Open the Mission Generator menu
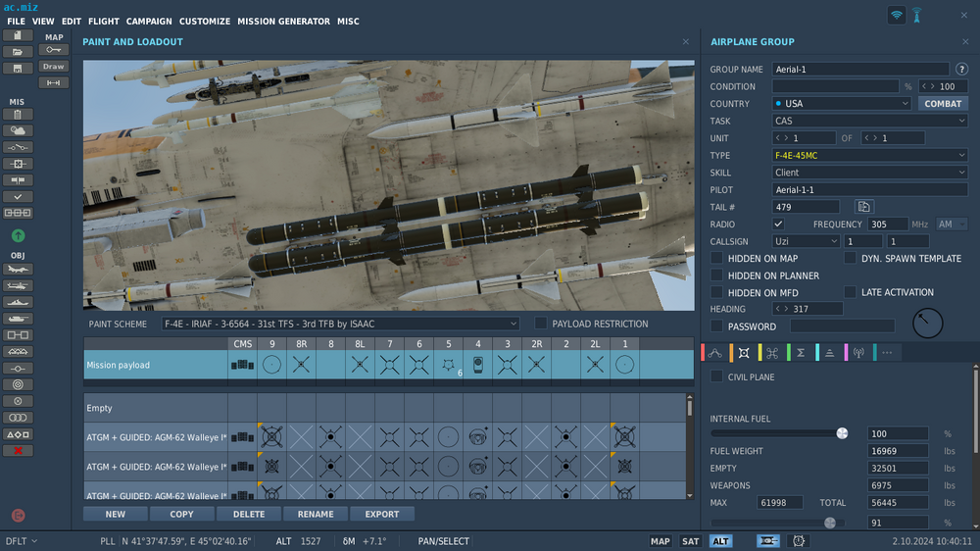The image size is (980, 551). [x=283, y=21]
